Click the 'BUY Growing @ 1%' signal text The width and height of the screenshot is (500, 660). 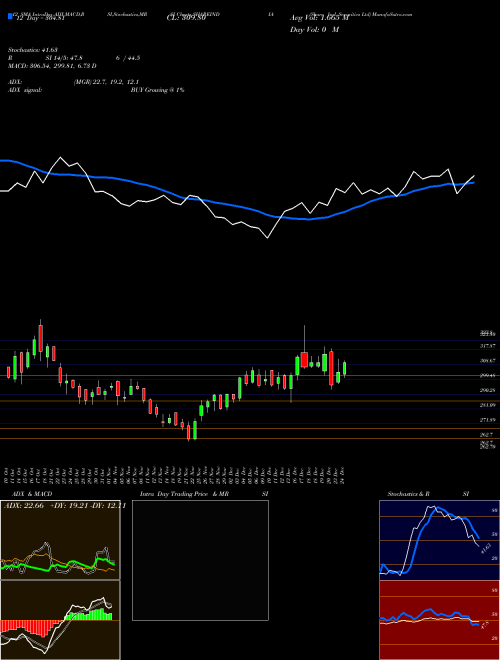(x=157, y=90)
